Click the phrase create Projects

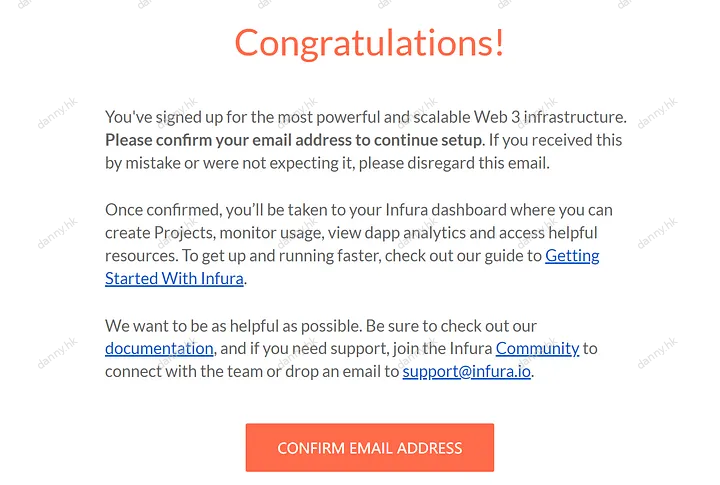pyautogui.click(x=160, y=233)
